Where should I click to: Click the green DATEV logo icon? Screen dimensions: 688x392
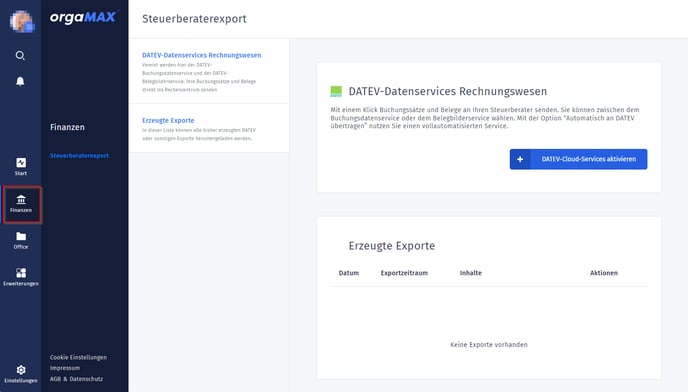(336, 91)
